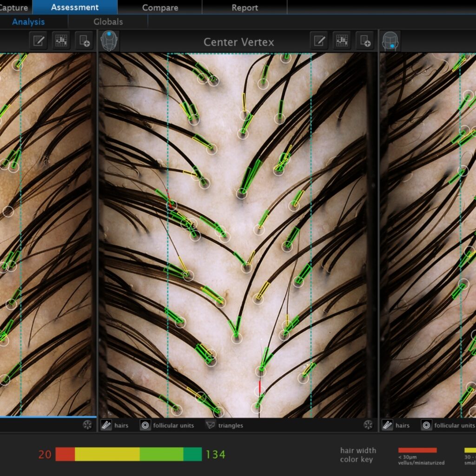Viewport: 476px width, 476px height.
Task: Open the histogram chart for Center Vertex
Action: point(342,41)
